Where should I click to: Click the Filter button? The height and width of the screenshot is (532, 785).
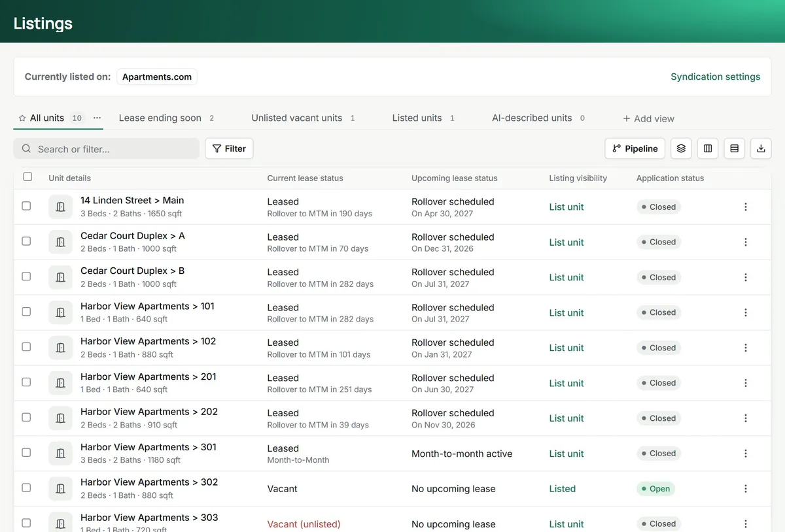[x=229, y=148]
